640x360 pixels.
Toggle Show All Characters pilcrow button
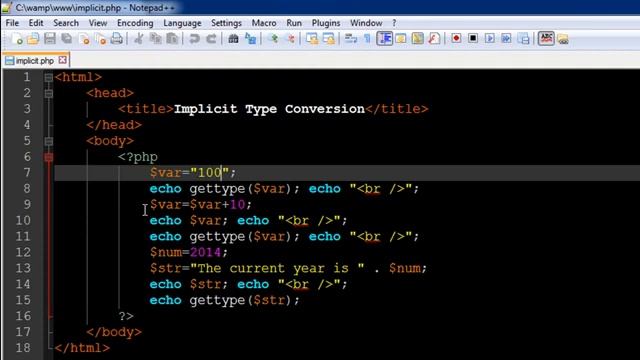pyautogui.click(x=367, y=39)
